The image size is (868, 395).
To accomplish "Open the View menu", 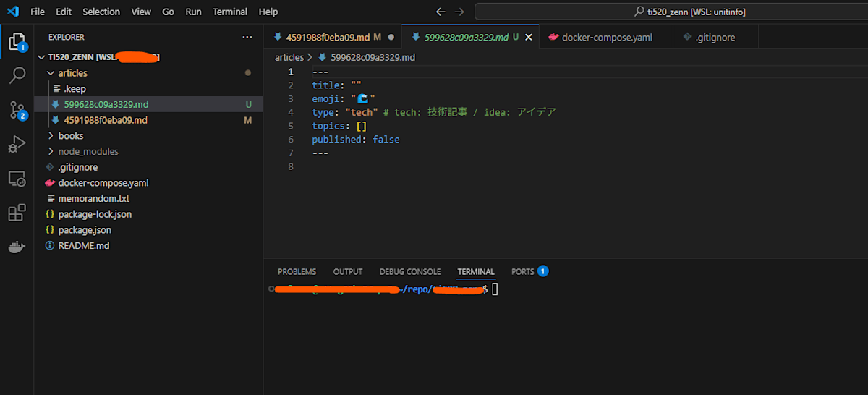I will coord(141,12).
